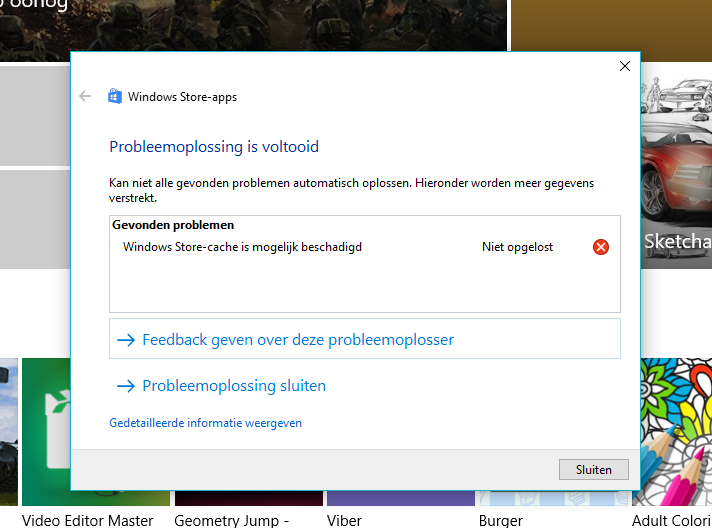Open Gedetailleerde informatie weergeven link
This screenshot has width=712, height=528.
[x=205, y=423]
